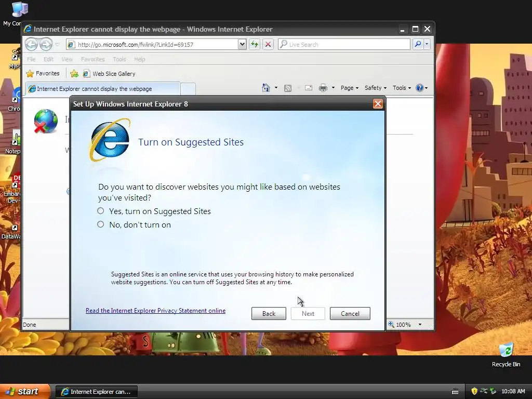
Task: Open the recent pages dropdown arrow
Action: point(57,45)
